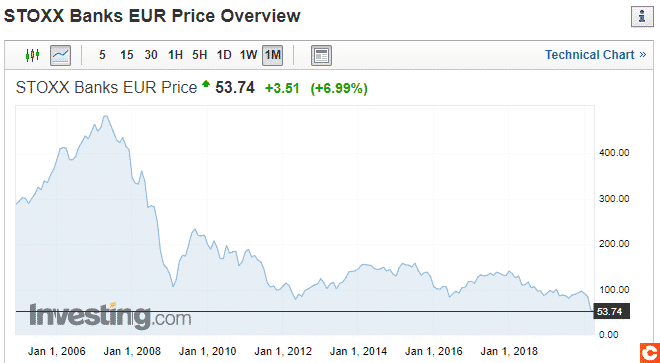Click the 2007 peak of the price line
The width and height of the screenshot is (660, 363).
(x=105, y=116)
